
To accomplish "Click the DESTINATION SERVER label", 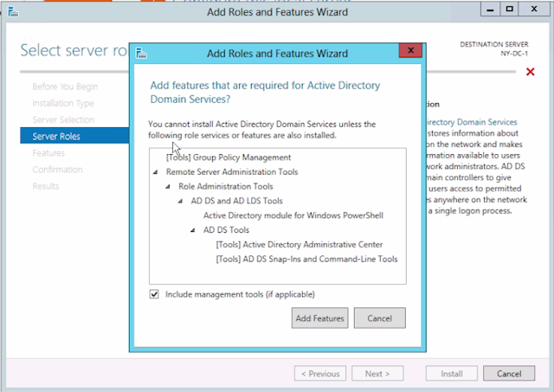I will (x=494, y=44).
